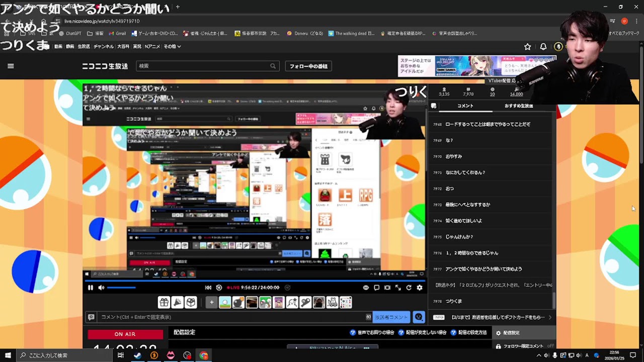Click the comment input field

click(x=235, y=317)
